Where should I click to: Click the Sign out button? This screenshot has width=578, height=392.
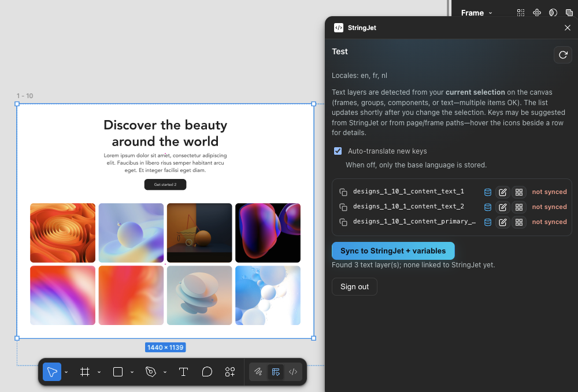point(354,286)
